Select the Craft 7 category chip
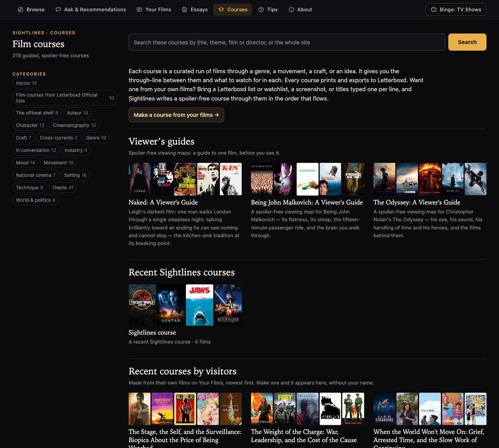The height and width of the screenshot is (448, 499). [24, 138]
